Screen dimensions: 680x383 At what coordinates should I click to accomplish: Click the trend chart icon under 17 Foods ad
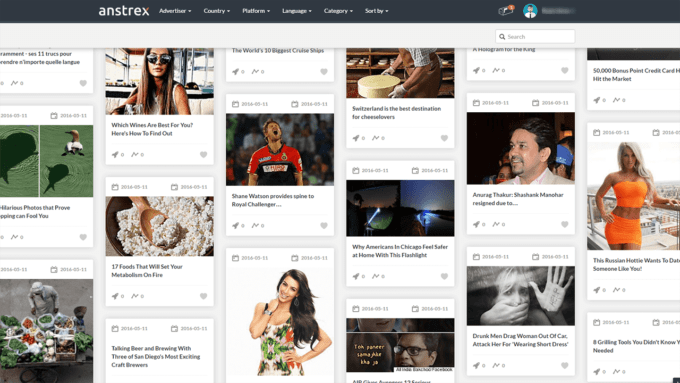(135, 296)
